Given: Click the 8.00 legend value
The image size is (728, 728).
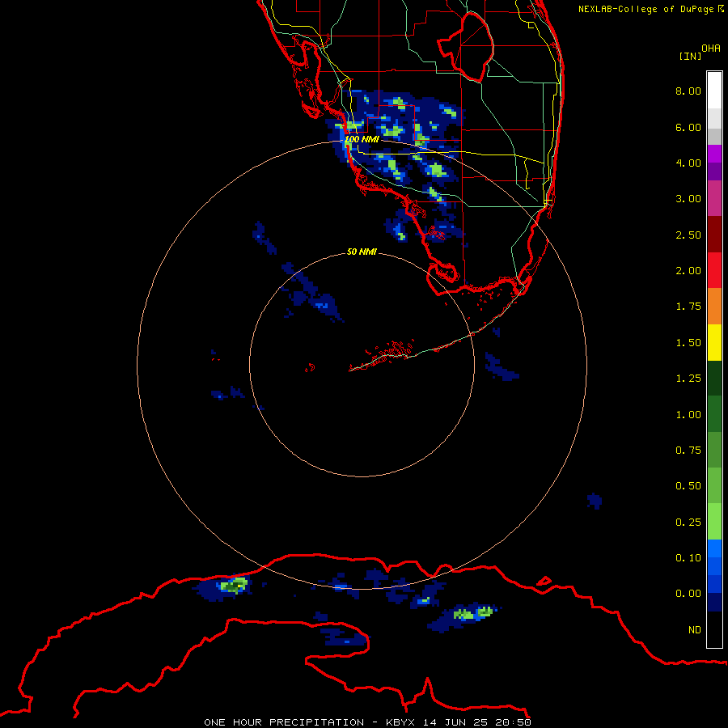Looking at the screenshot, I should 688,91.
